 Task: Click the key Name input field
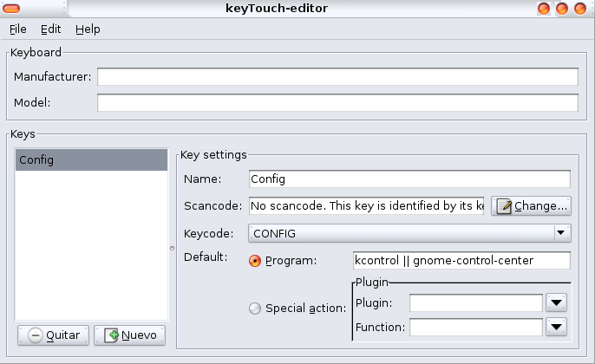409,179
